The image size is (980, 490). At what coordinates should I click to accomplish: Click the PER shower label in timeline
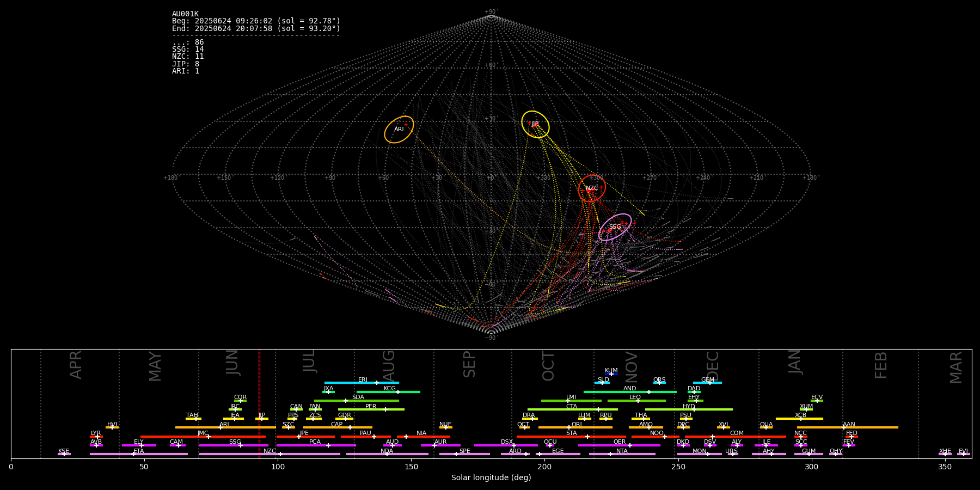371,407
